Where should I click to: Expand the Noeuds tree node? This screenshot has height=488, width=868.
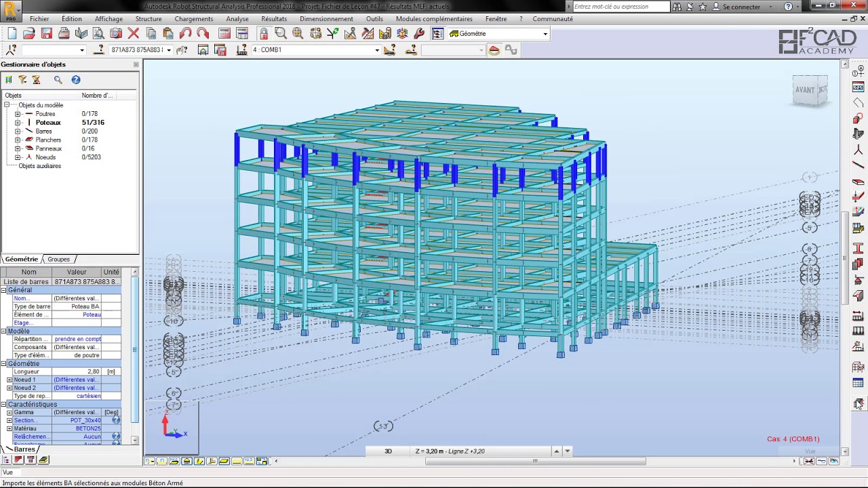[x=18, y=157]
